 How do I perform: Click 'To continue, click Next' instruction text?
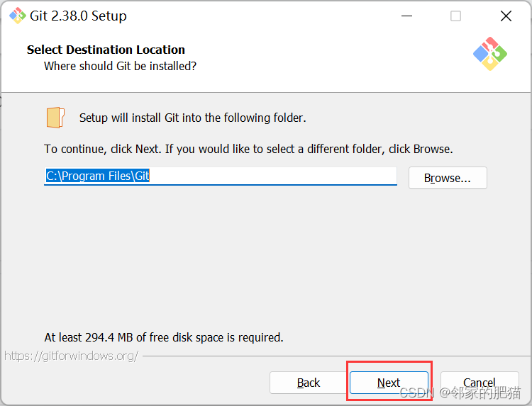(248, 149)
